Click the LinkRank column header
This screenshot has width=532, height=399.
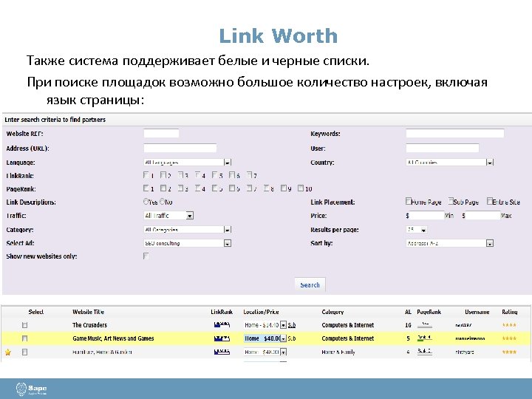tap(222, 312)
